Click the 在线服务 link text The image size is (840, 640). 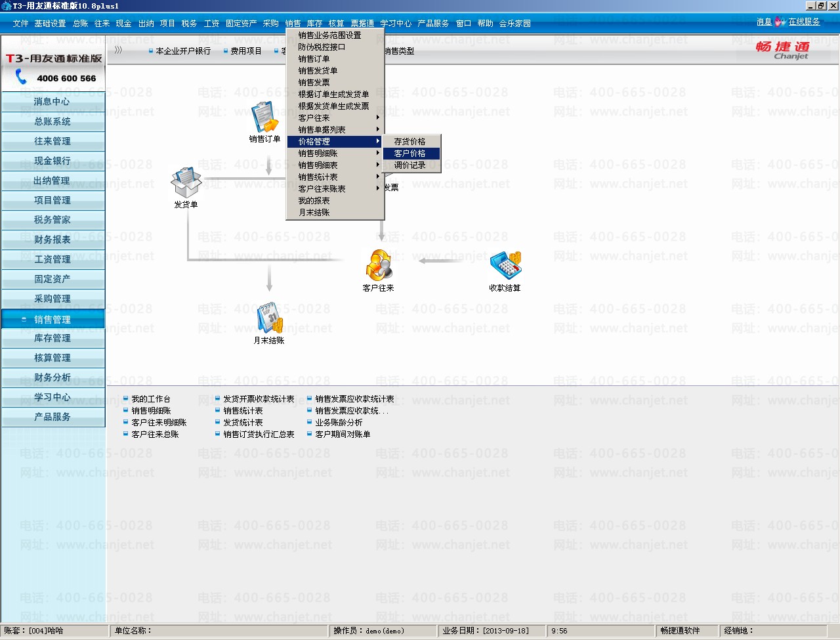(804, 22)
